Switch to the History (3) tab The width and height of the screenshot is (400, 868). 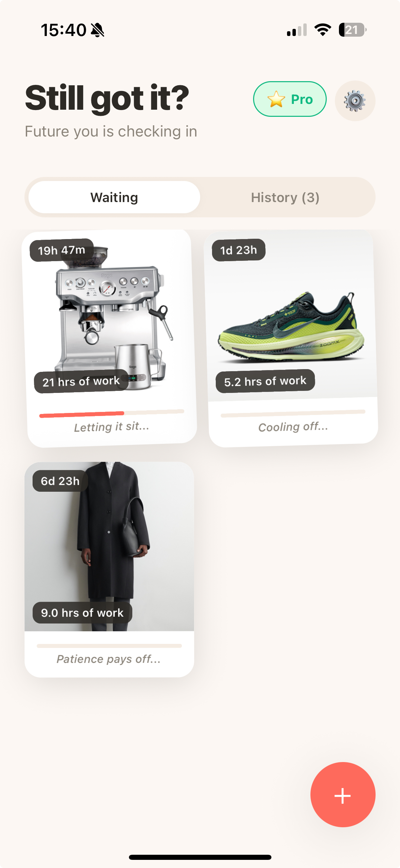coord(285,197)
